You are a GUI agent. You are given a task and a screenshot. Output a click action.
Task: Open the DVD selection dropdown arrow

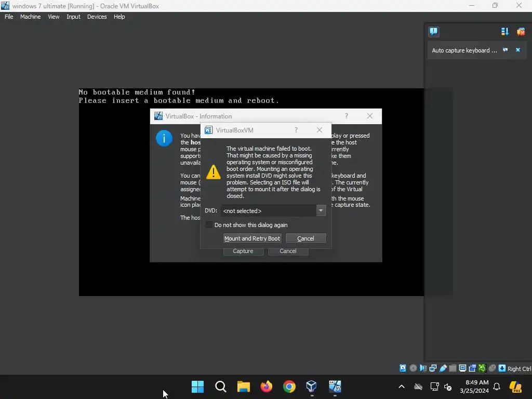(321, 210)
